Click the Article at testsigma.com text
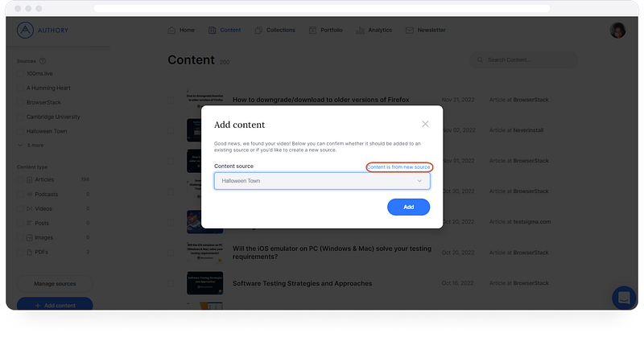 [520, 222]
